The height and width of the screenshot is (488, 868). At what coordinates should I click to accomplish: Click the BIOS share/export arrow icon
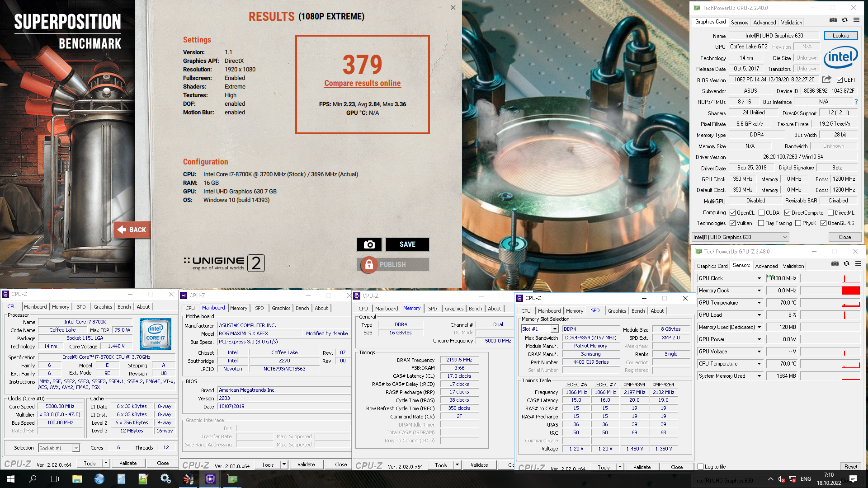click(x=826, y=80)
